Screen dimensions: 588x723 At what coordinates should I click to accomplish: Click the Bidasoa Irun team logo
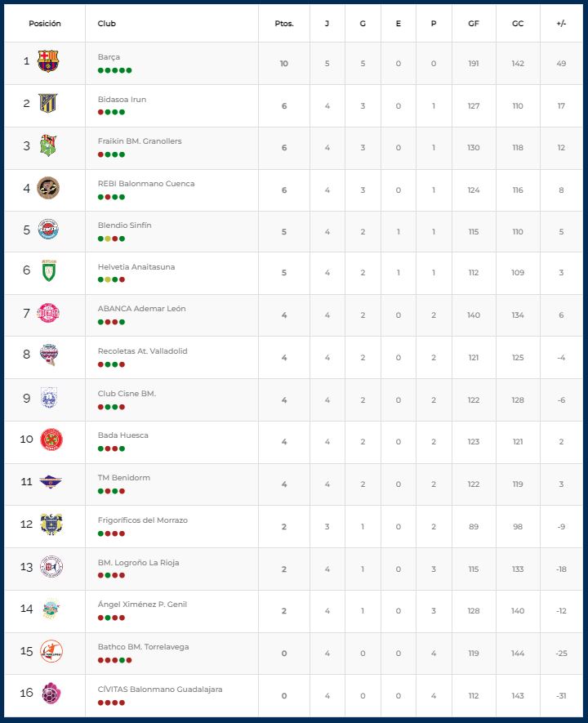pyautogui.click(x=48, y=104)
